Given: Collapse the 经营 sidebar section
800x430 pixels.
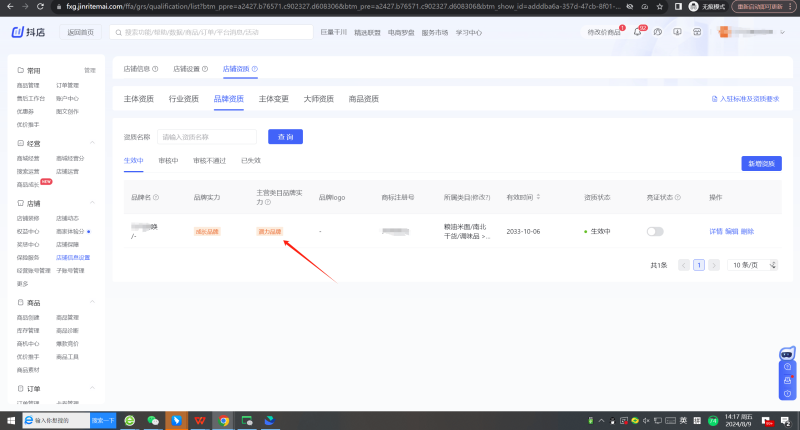Looking at the screenshot, I should [x=92, y=143].
